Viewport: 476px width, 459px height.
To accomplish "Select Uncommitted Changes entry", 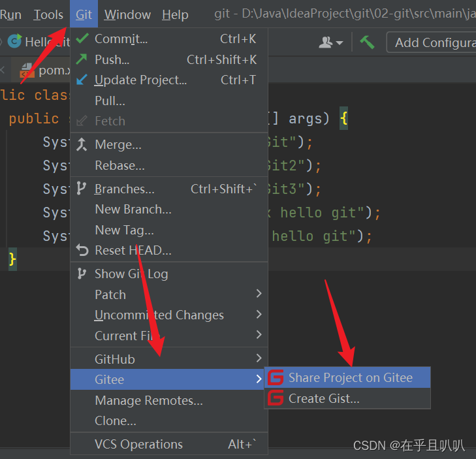I will tap(169, 315).
